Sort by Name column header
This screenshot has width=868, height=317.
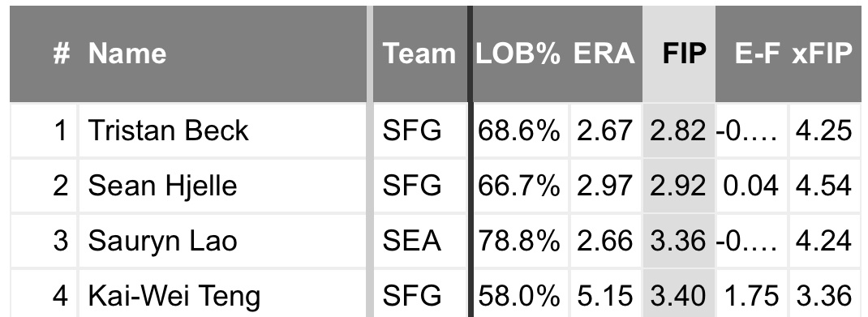127,54
